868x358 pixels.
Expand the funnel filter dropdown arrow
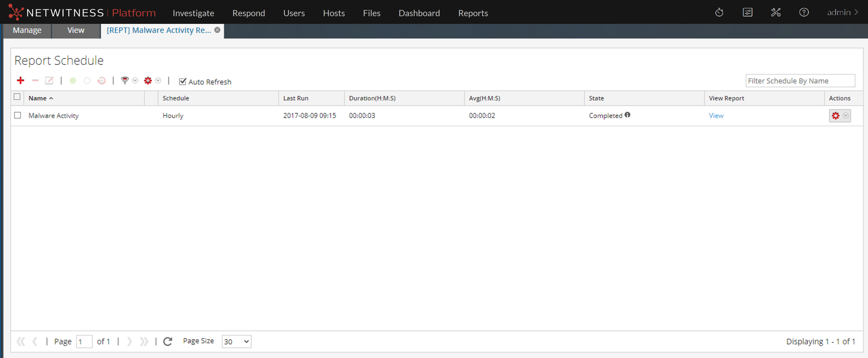click(135, 81)
